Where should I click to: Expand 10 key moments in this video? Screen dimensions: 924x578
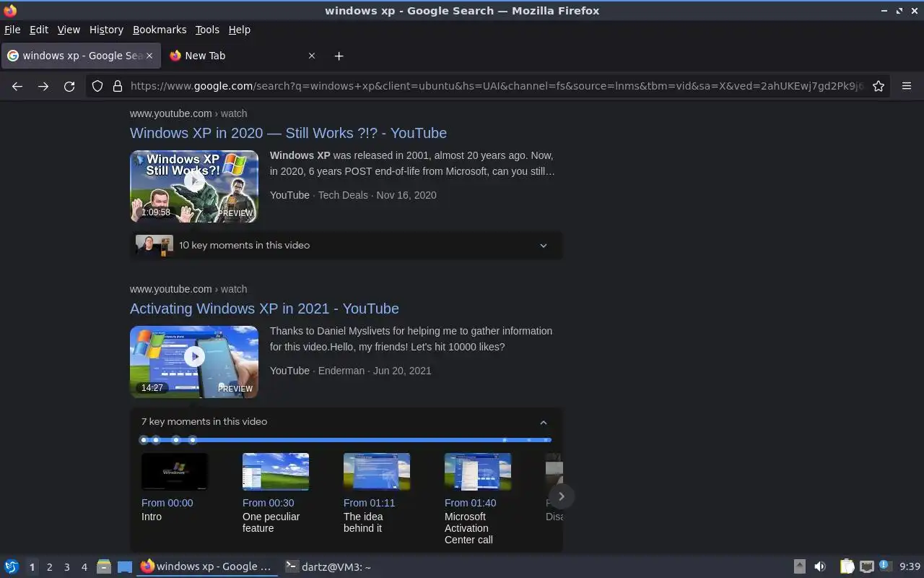pyautogui.click(x=346, y=246)
